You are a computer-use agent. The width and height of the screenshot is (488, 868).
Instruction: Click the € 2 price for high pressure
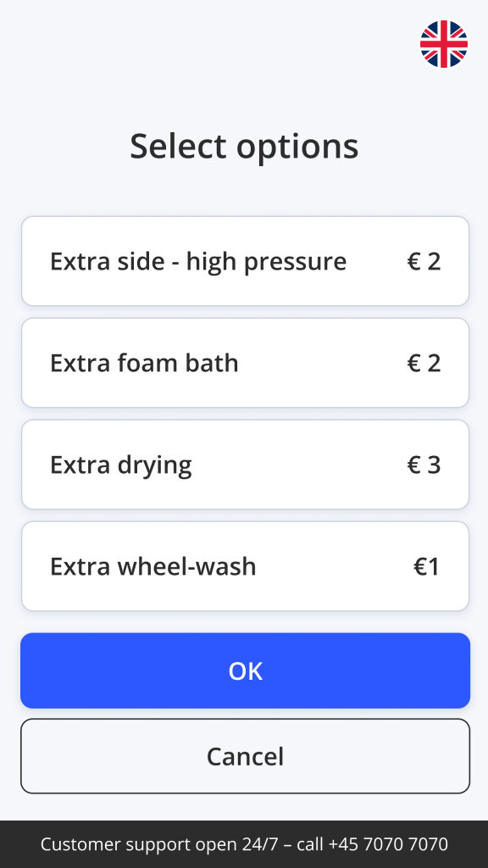[424, 261]
